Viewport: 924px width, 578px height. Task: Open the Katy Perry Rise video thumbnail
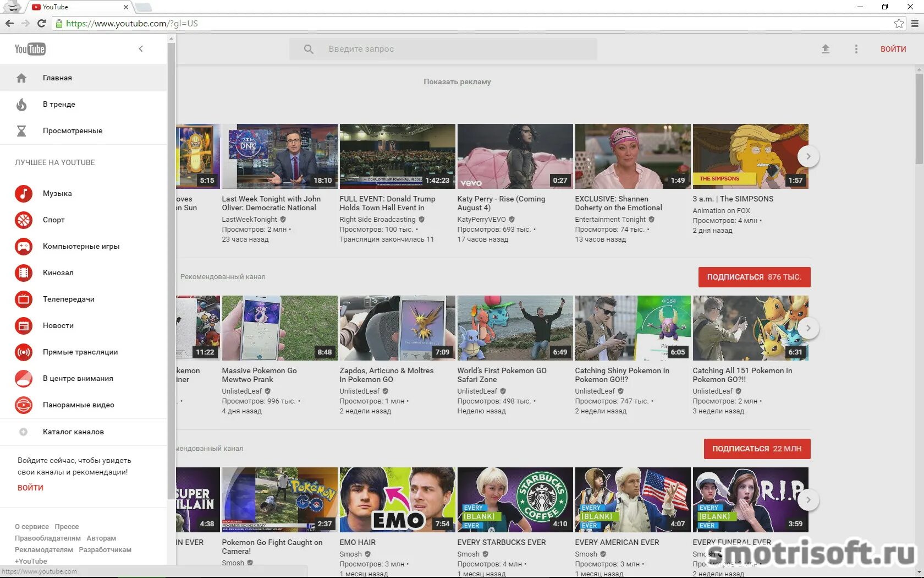tap(515, 156)
